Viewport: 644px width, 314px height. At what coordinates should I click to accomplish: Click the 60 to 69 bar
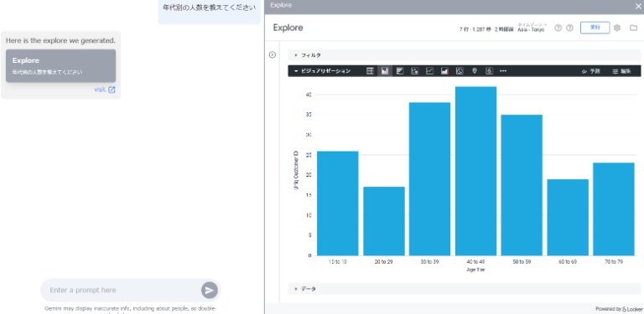(x=568, y=217)
